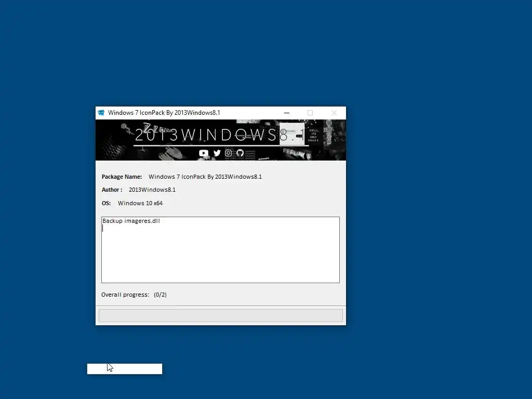Screen dimensions: 532x399
Task: Click the window title text in title bar
Action: click(164, 113)
